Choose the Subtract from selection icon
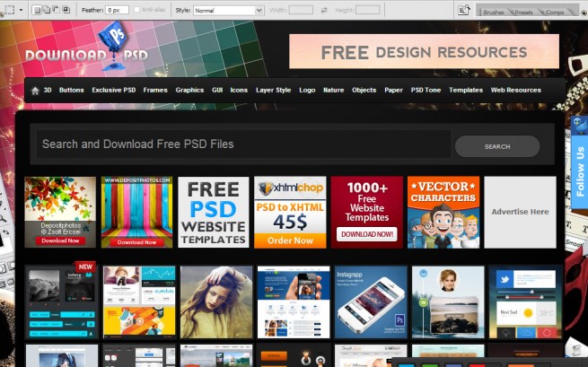This screenshot has height=367, width=588. 56,10
